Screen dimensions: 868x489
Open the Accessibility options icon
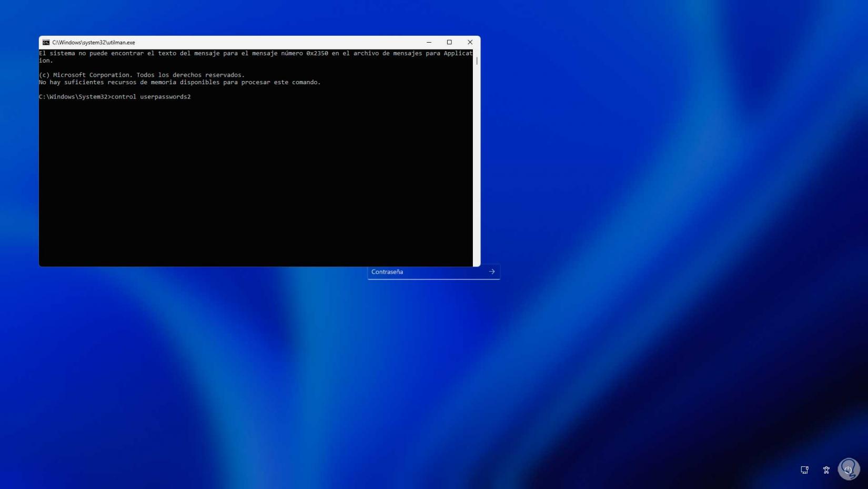pyautogui.click(x=826, y=470)
